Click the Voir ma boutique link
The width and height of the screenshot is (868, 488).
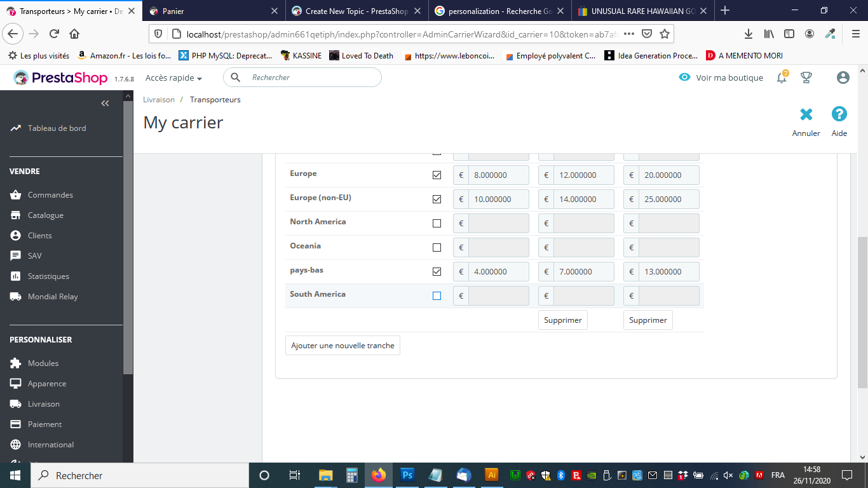(729, 78)
